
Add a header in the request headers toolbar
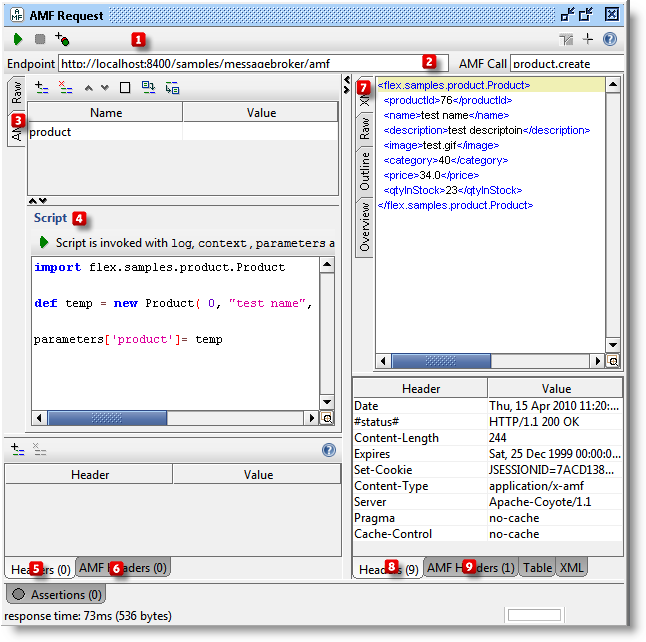click(18, 449)
